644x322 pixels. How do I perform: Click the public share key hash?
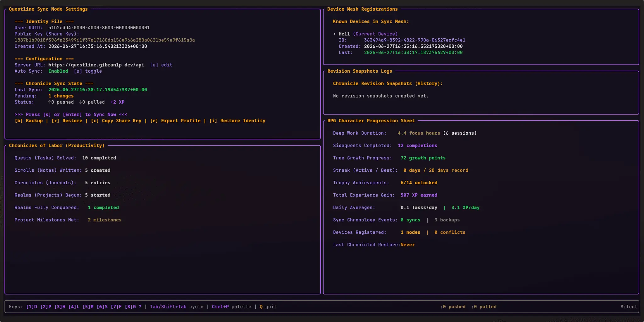tap(105, 40)
